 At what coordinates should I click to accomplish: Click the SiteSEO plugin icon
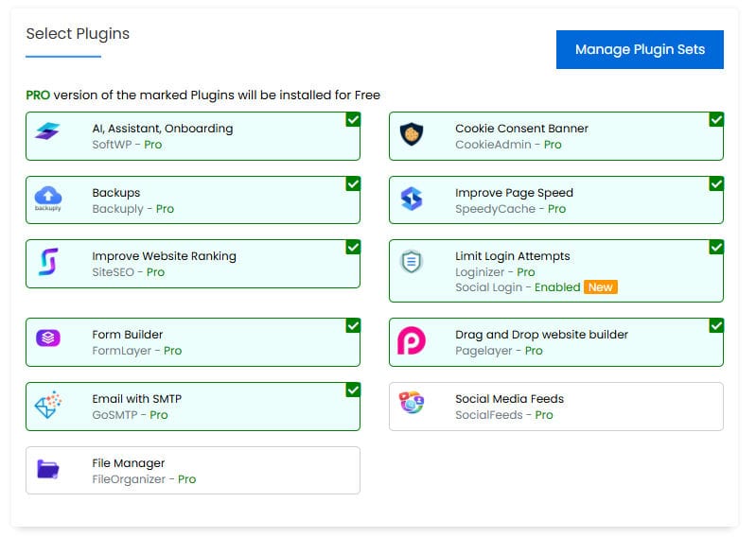pos(48,262)
